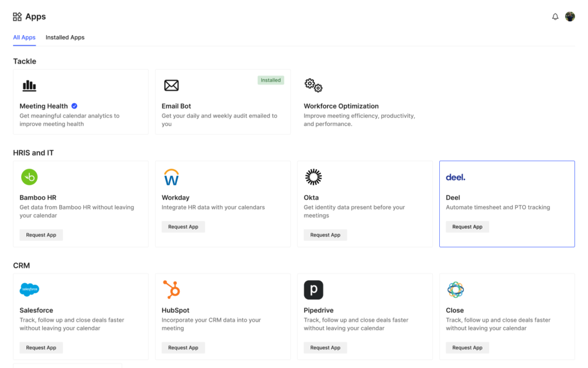Click the Okta sunburst logo
The width and height of the screenshot is (588, 368).
pyautogui.click(x=314, y=177)
